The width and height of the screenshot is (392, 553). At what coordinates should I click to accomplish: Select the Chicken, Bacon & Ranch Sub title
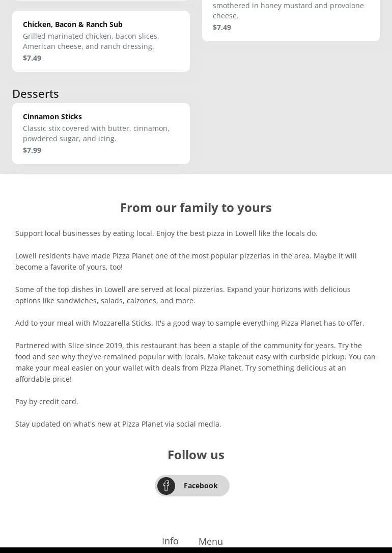73,24
